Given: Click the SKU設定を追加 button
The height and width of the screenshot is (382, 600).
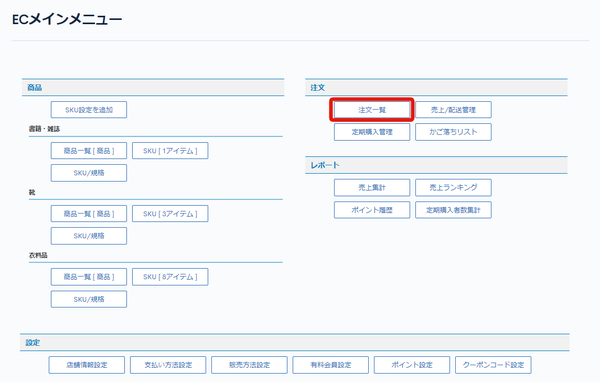Looking at the screenshot, I should click(89, 110).
